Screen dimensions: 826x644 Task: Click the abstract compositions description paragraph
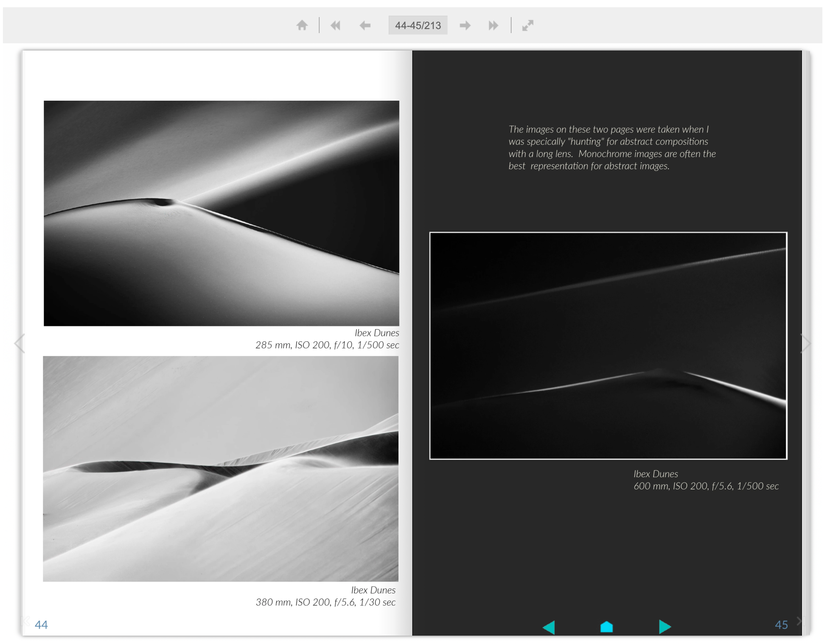click(612, 147)
